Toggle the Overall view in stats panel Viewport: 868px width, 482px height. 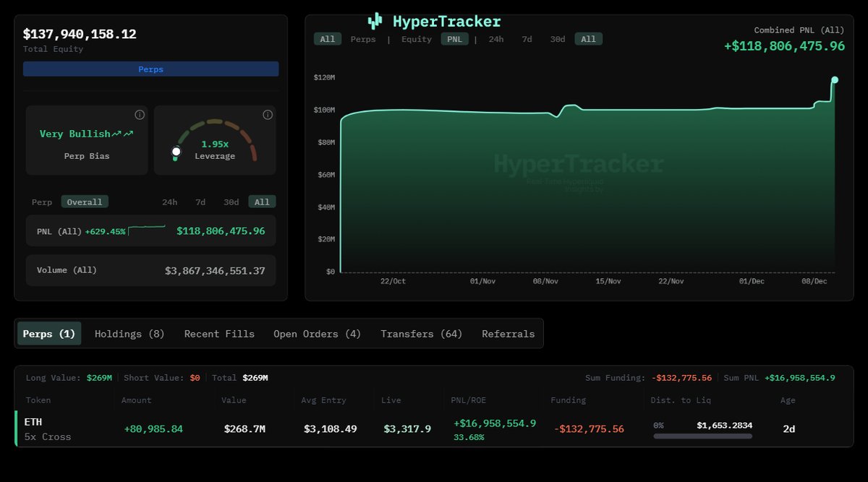coord(85,202)
